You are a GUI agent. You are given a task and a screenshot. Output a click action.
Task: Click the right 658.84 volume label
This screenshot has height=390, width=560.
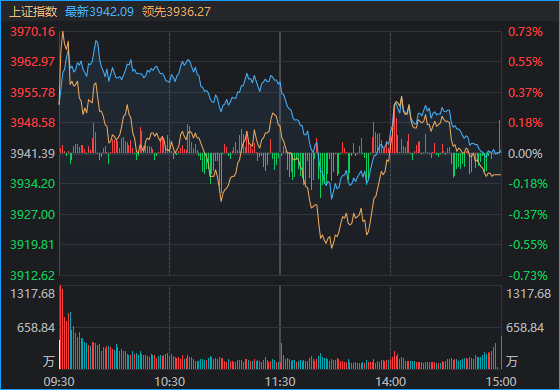(x=525, y=328)
